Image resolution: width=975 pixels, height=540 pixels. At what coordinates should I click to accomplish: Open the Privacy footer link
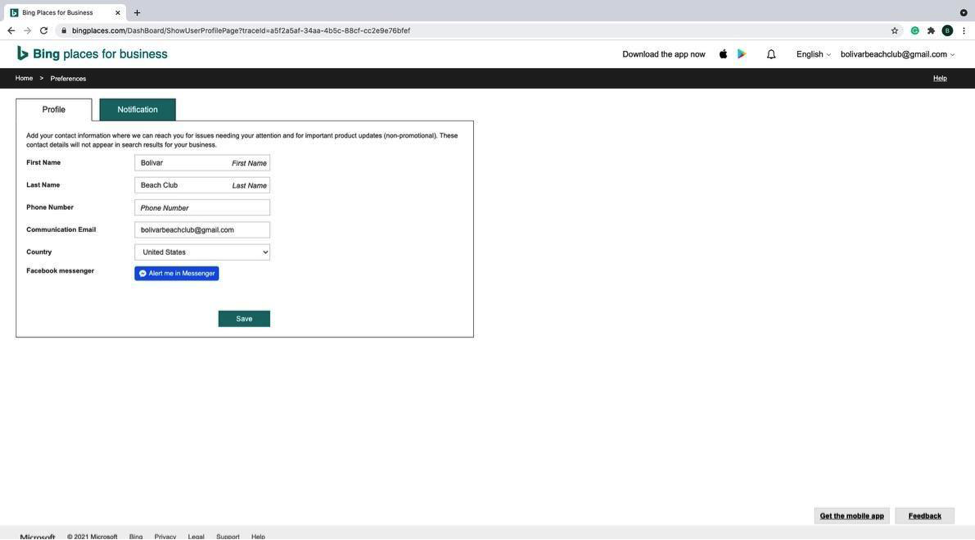point(165,536)
